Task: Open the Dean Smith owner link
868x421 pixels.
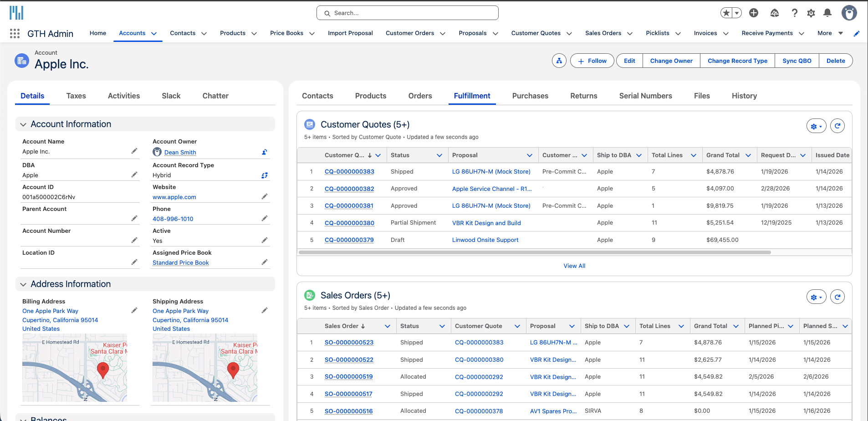Action: (180, 152)
